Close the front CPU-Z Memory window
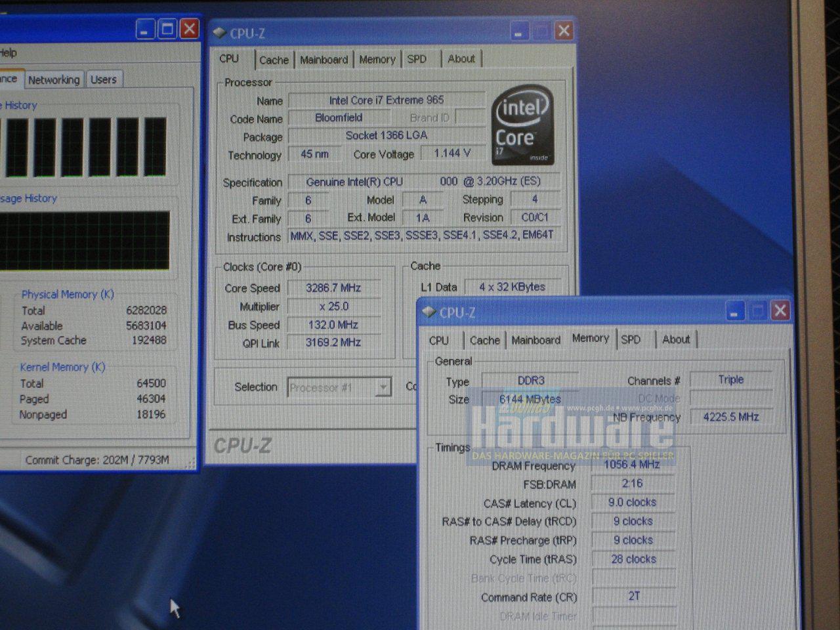 [x=780, y=310]
